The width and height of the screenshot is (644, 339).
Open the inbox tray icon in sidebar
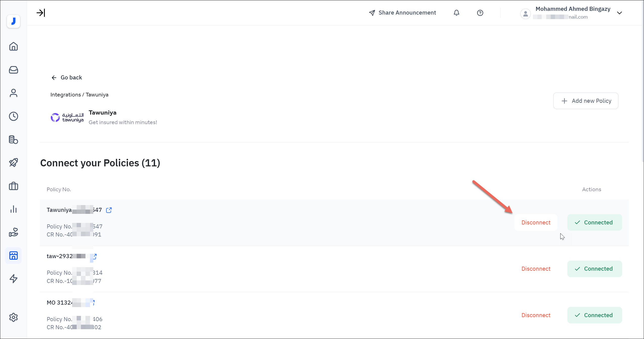(14, 70)
